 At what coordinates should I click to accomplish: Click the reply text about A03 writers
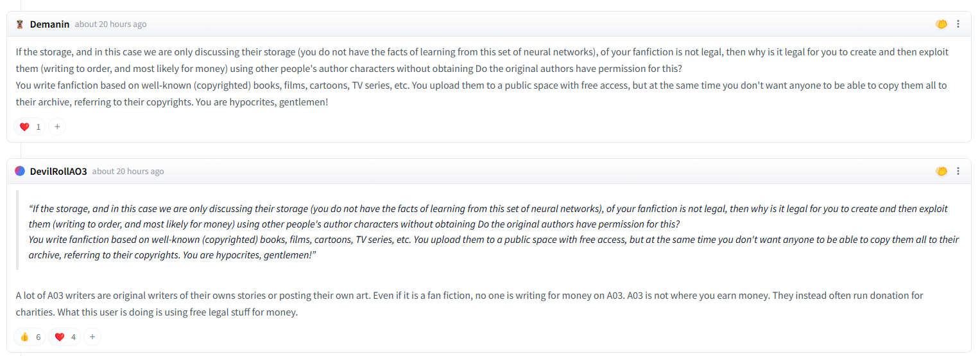[469, 304]
